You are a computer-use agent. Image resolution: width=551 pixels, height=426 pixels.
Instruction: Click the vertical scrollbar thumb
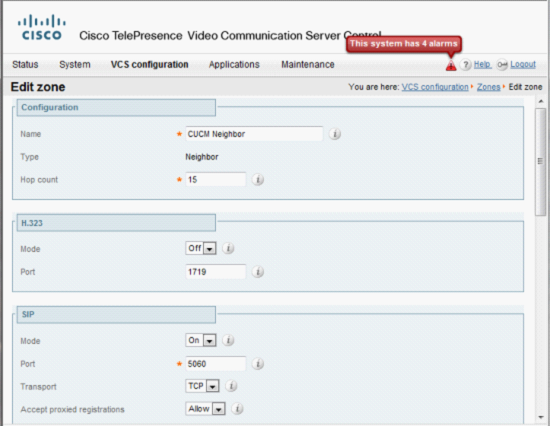click(540, 162)
